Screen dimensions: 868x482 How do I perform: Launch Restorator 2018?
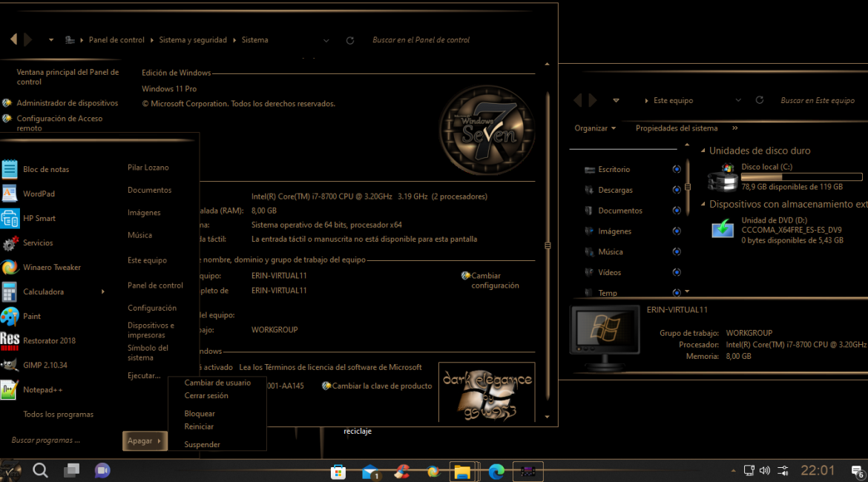[48, 341]
